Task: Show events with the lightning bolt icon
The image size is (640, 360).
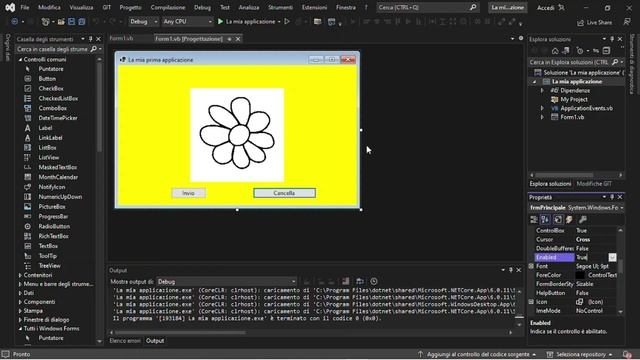Action: (569, 220)
